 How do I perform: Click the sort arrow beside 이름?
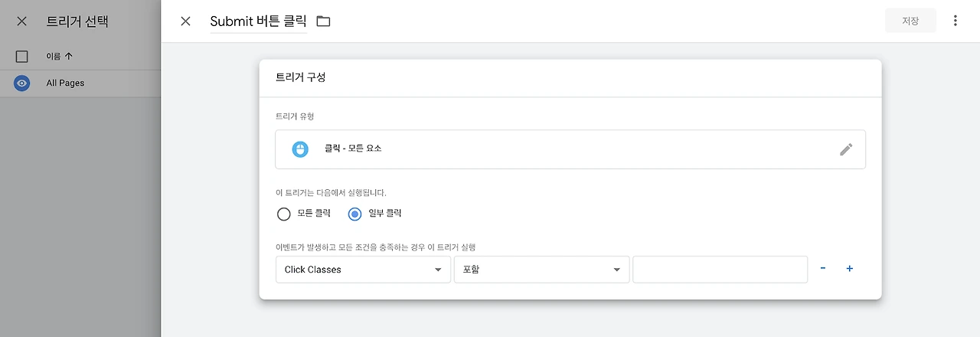[x=69, y=56]
